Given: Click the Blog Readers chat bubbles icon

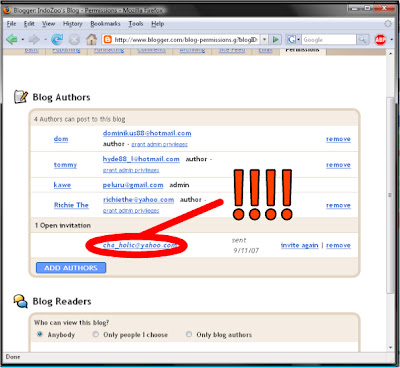Looking at the screenshot, I should click(x=21, y=301).
